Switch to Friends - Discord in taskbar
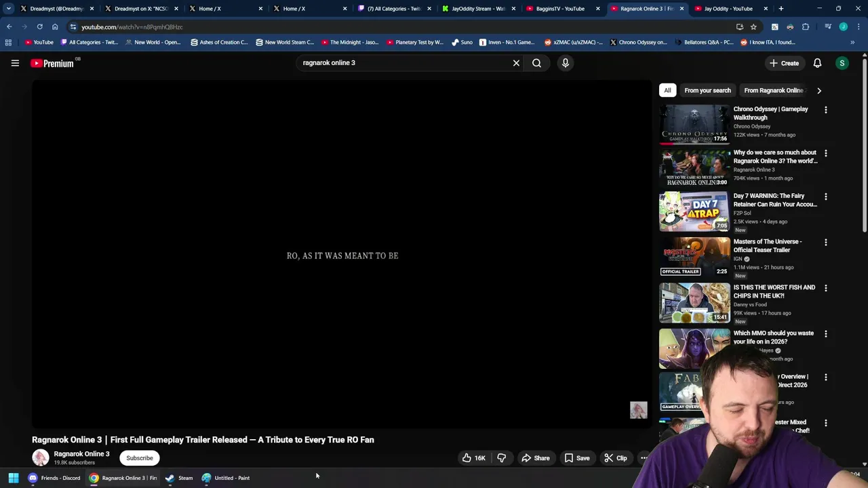 coord(54,478)
